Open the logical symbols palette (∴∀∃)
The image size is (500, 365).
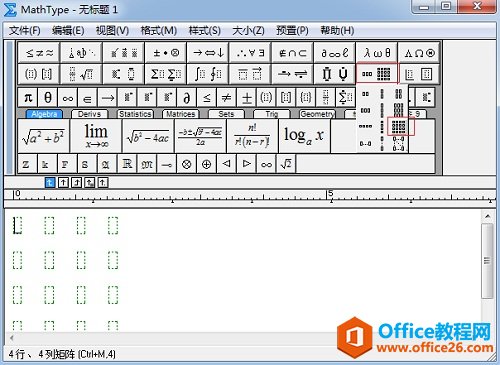tap(250, 53)
